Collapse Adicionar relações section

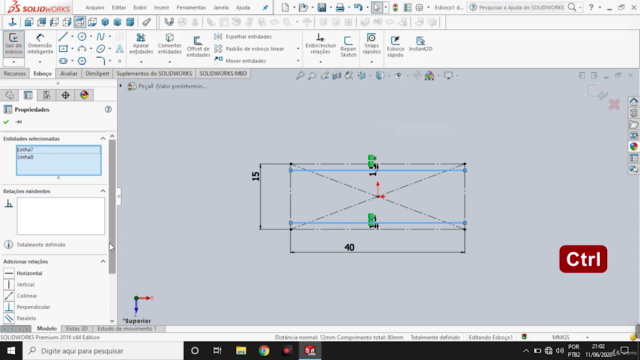pos(103,261)
